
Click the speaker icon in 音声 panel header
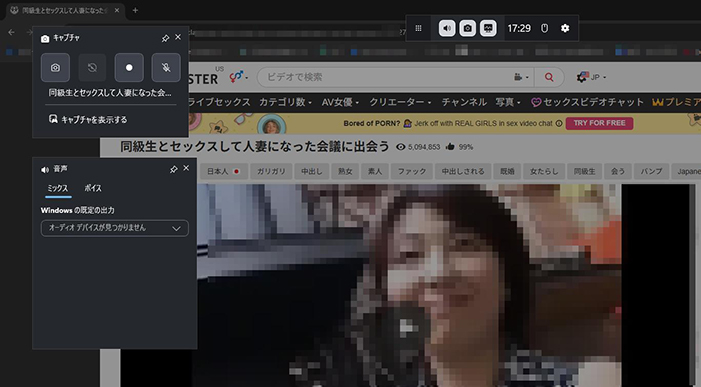[x=45, y=169]
